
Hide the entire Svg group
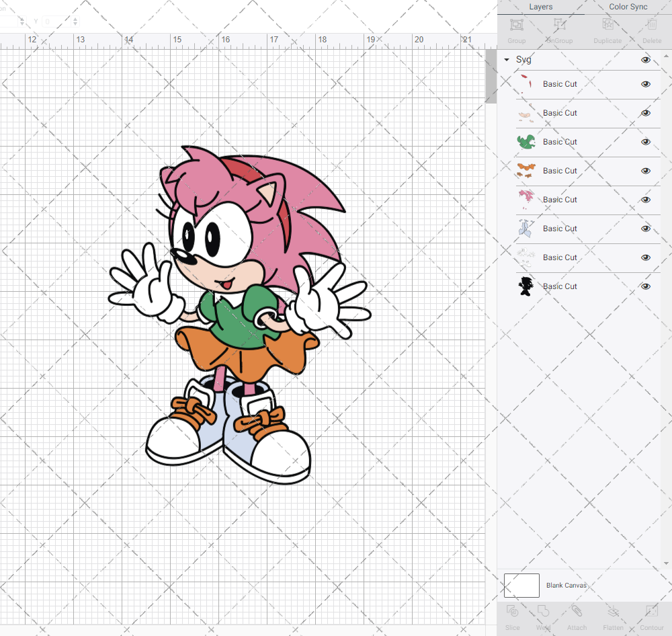pos(645,60)
